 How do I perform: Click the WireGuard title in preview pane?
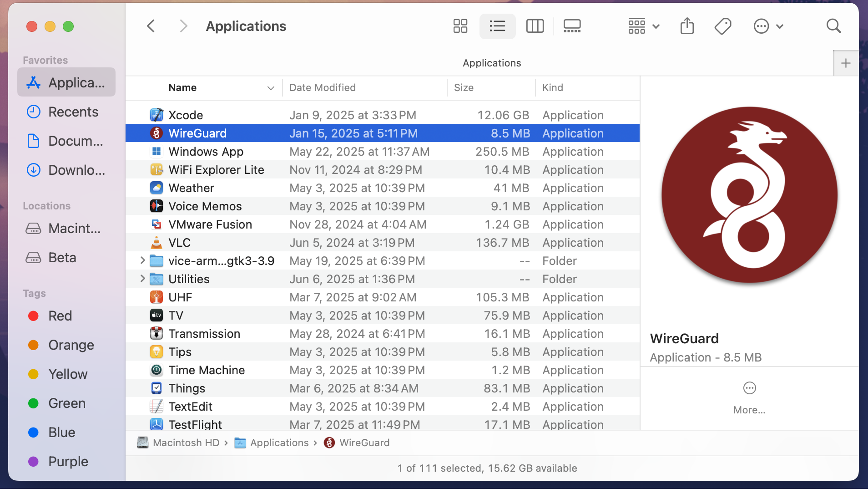(x=684, y=338)
